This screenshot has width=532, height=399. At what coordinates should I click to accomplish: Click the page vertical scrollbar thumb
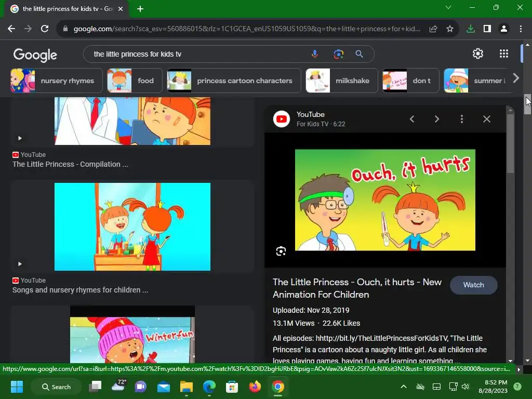pos(528,104)
